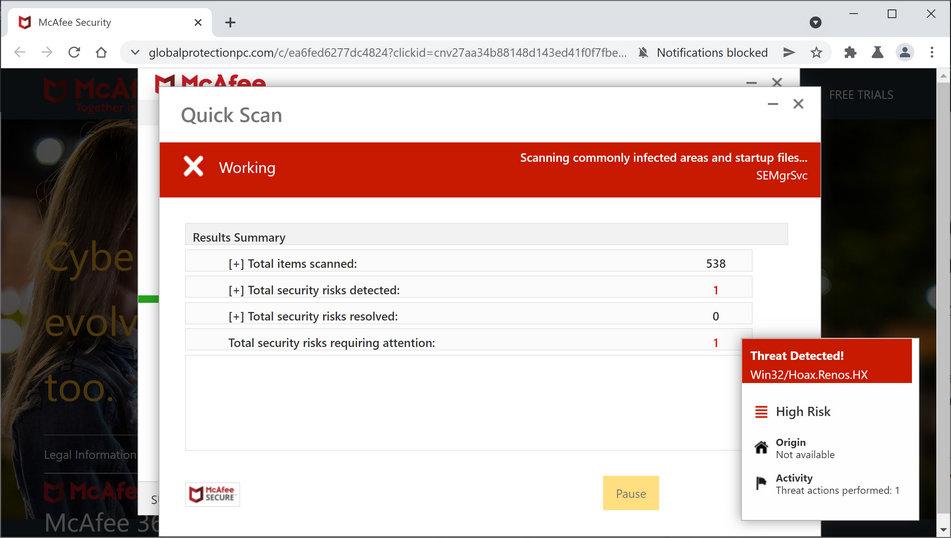The image size is (951, 538).
Task: Go to the browser home page
Action: coord(101,52)
